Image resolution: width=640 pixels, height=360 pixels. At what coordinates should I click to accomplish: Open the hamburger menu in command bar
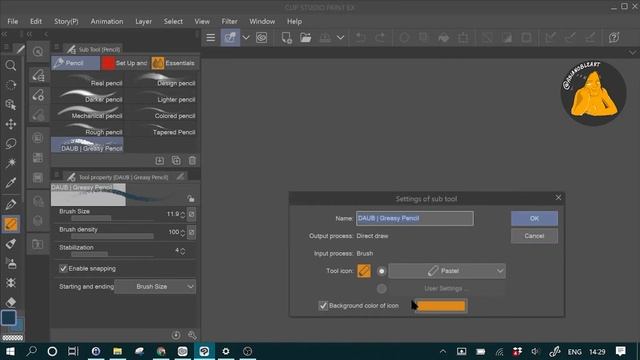(x=211, y=38)
